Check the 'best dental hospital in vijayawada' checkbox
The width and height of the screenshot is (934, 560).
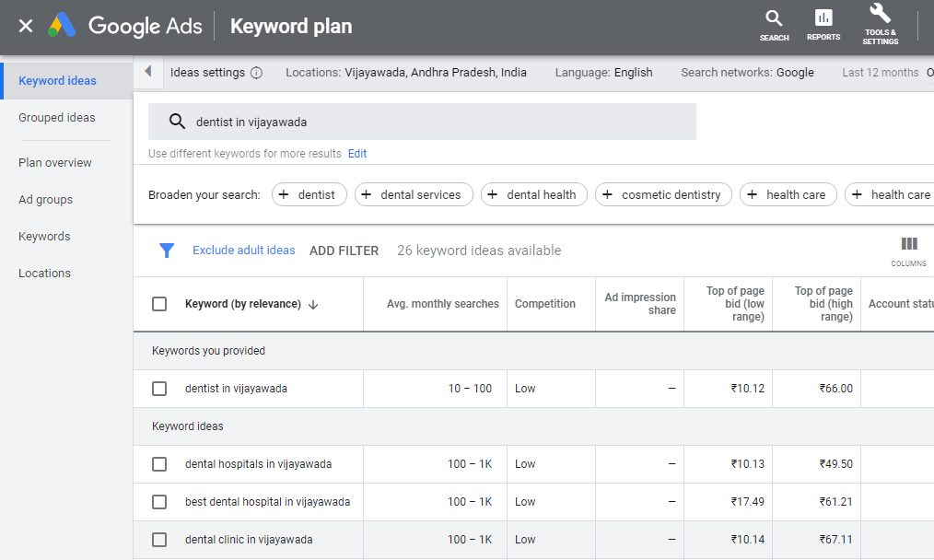[159, 502]
